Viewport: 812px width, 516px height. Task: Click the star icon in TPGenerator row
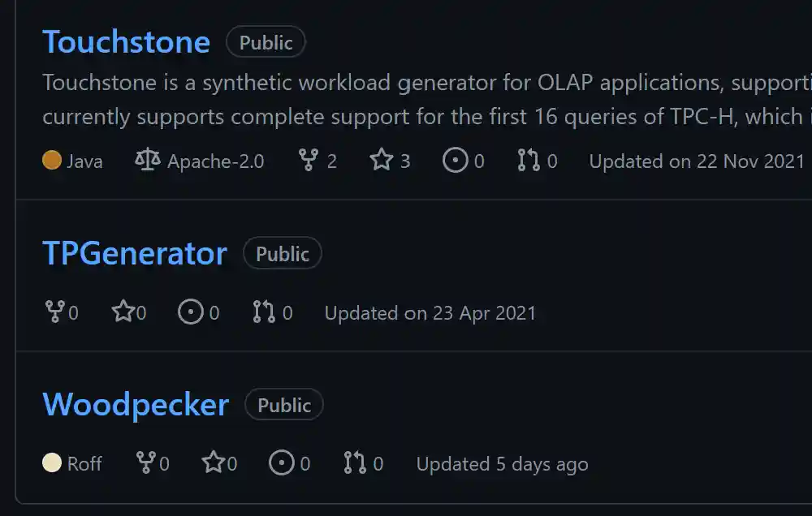pos(123,312)
